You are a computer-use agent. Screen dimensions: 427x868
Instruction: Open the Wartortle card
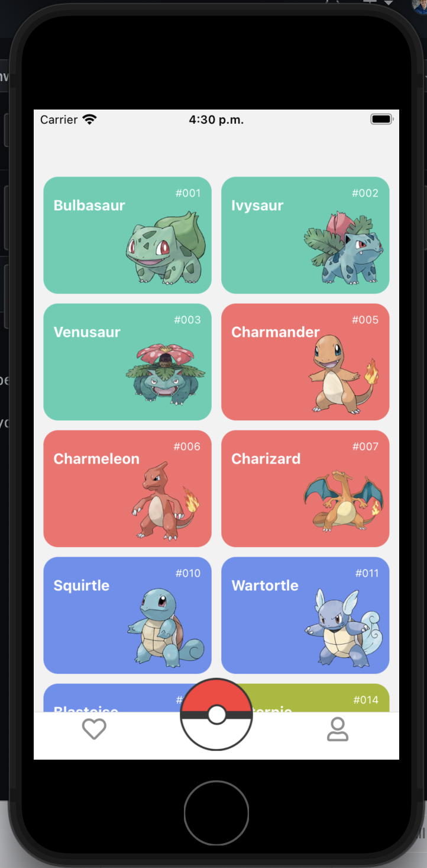pyautogui.click(x=305, y=615)
